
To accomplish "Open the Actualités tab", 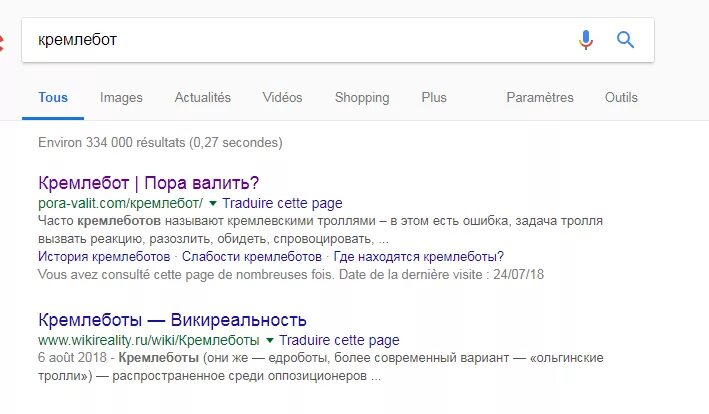I will [x=202, y=98].
